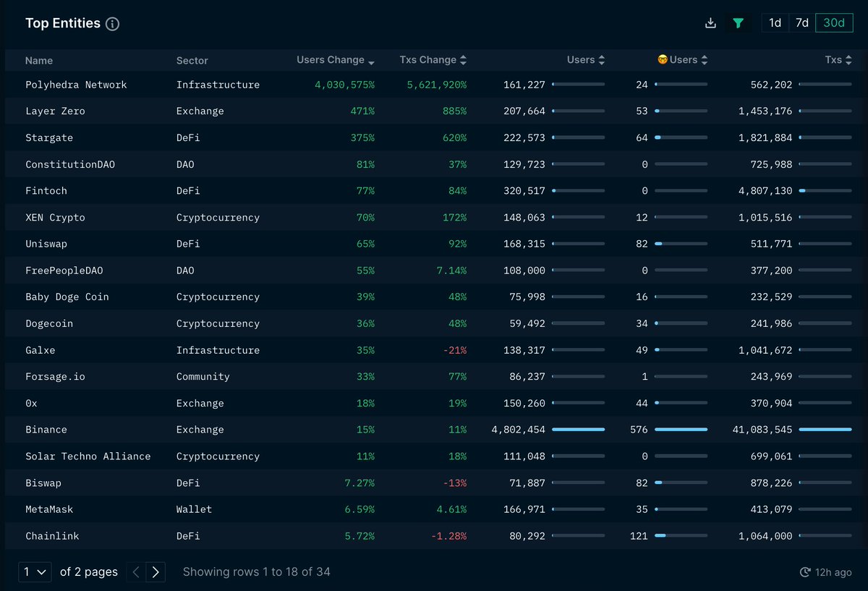Screen dimensions: 868x591
Task: Open the Fintoch entity
Action: tap(46, 191)
